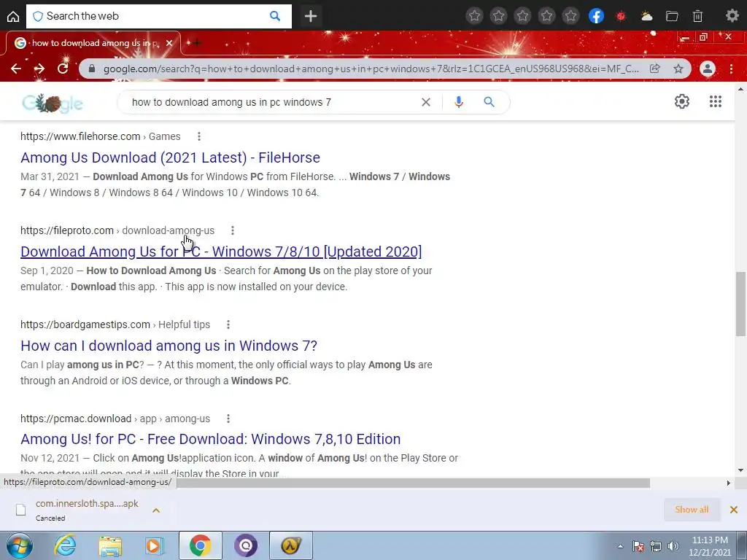Click the plus button beside the web search box
Image resolution: width=747 pixels, height=560 pixels.
311,17
